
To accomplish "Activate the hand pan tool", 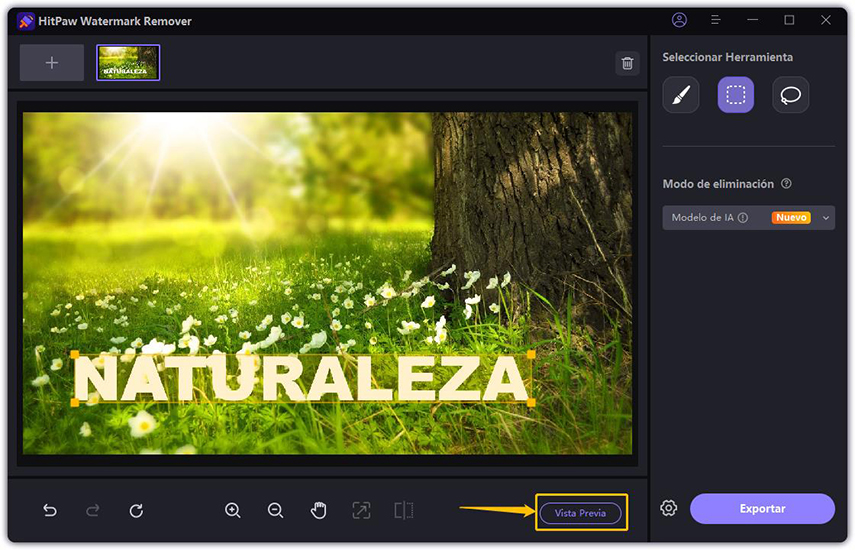I will pyautogui.click(x=318, y=510).
